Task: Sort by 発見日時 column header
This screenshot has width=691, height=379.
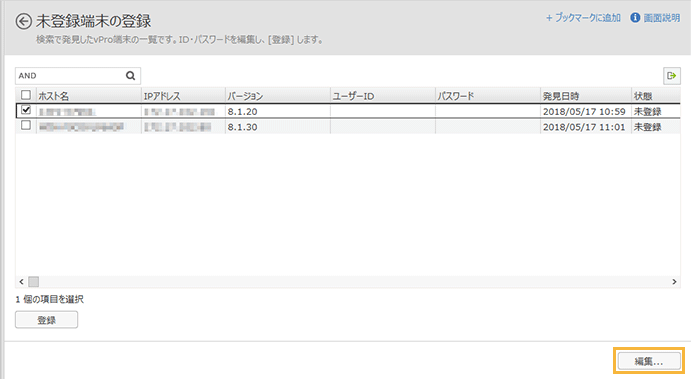Action: point(586,96)
